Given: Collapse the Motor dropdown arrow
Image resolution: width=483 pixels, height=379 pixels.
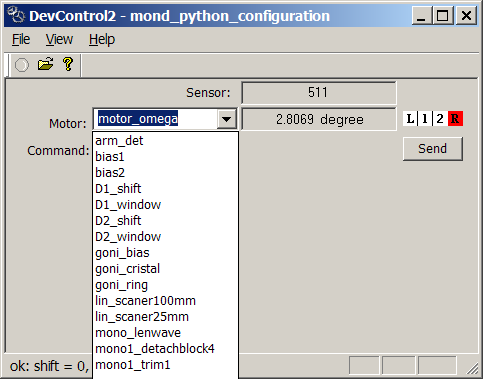Looking at the screenshot, I should [x=227, y=119].
